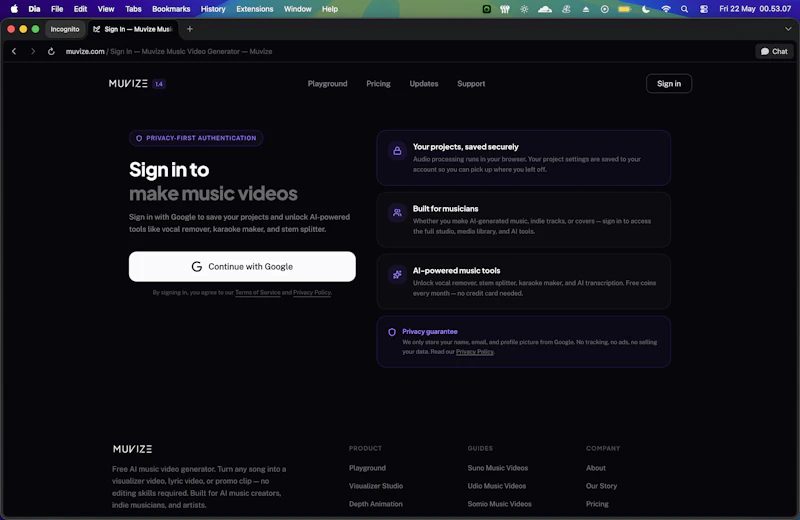Open the Chat panel

click(774, 51)
